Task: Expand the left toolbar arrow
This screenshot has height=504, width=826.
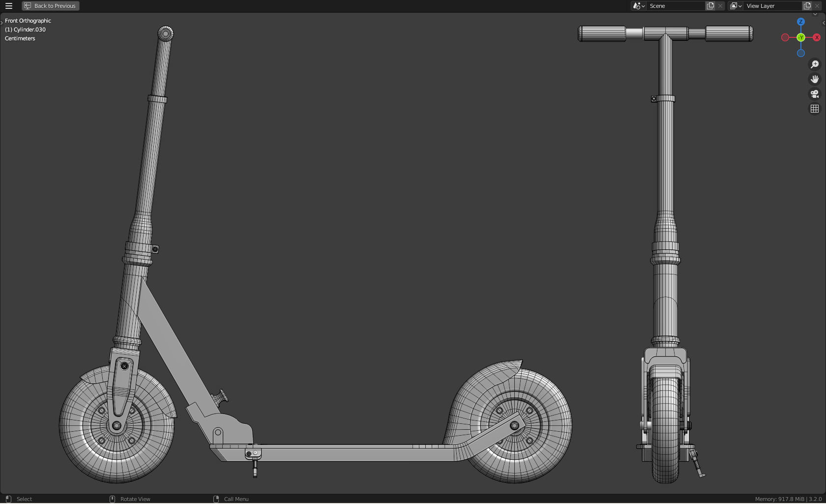Action: pos(1,23)
